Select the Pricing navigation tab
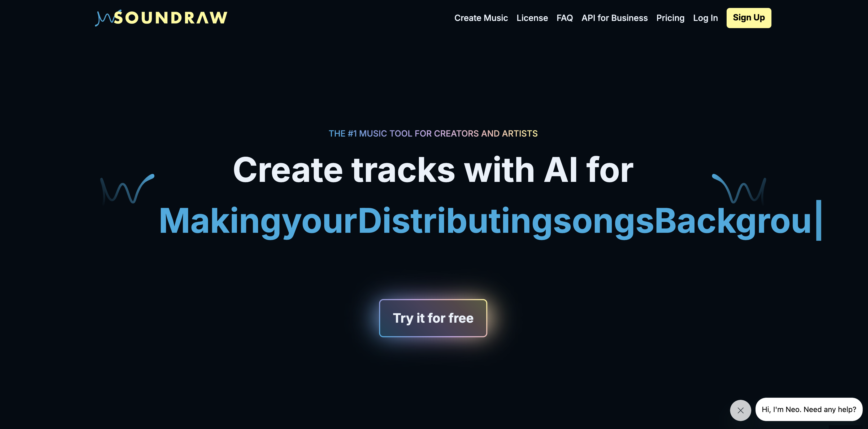This screenshot has width=868, height=429. 670,18
